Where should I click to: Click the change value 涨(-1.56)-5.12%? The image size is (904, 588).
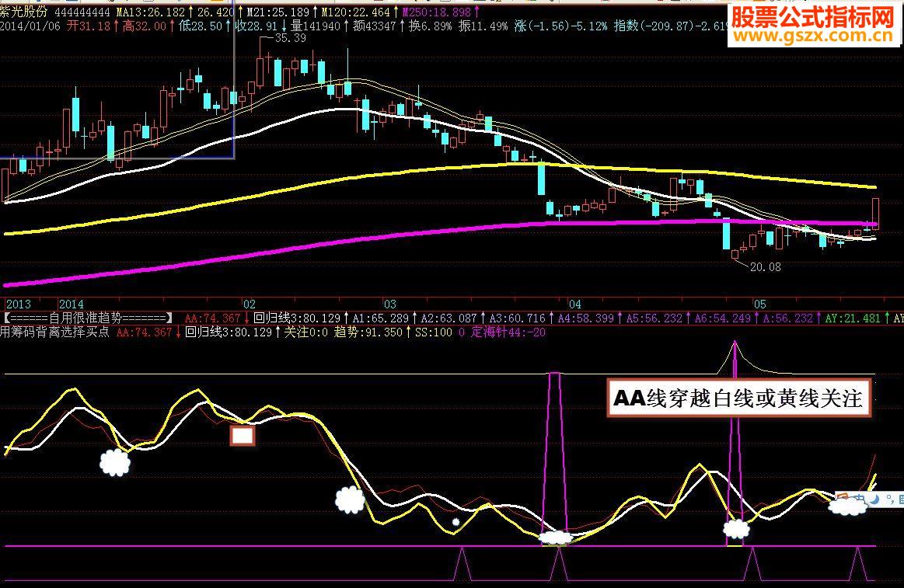(561, 26)
